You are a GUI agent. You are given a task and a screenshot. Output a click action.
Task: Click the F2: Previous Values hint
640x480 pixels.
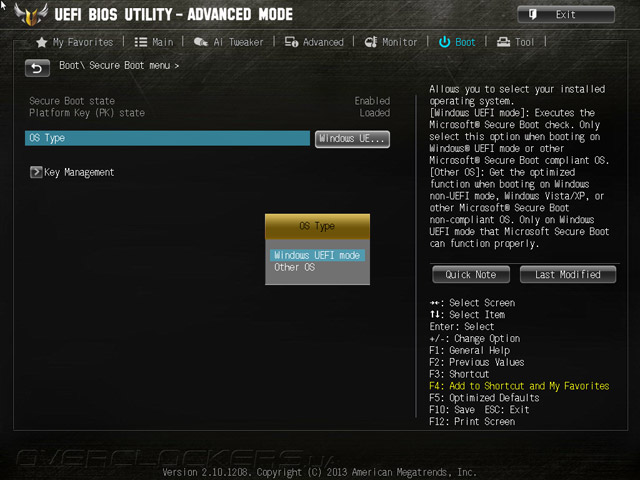click(477, 362)
